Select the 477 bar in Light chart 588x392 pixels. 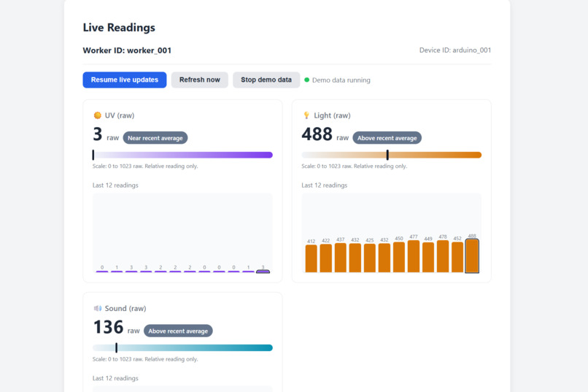(413, 256)
